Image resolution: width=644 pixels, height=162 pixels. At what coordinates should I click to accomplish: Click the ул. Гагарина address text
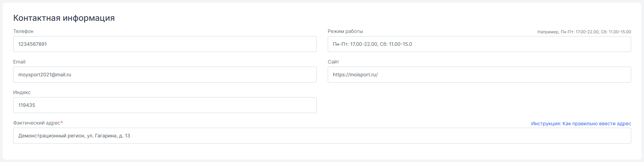click(102, 136)
